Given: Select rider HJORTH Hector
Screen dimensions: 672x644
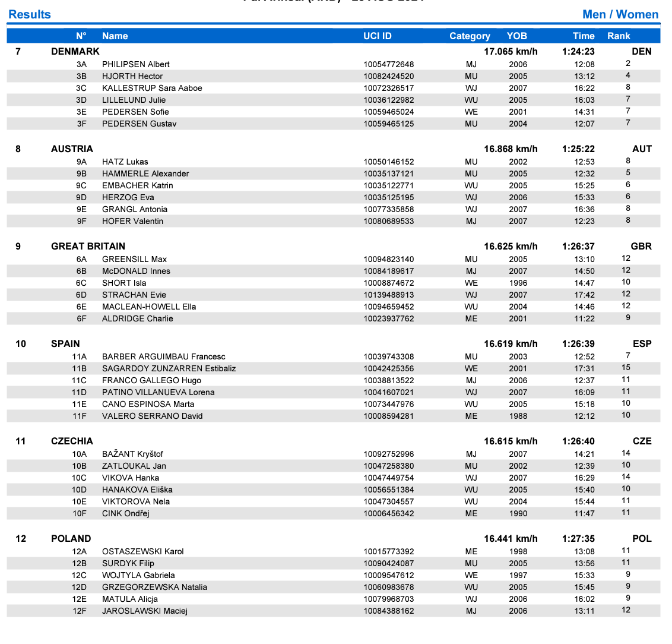Looking at the screenshot, I should 132,76.
